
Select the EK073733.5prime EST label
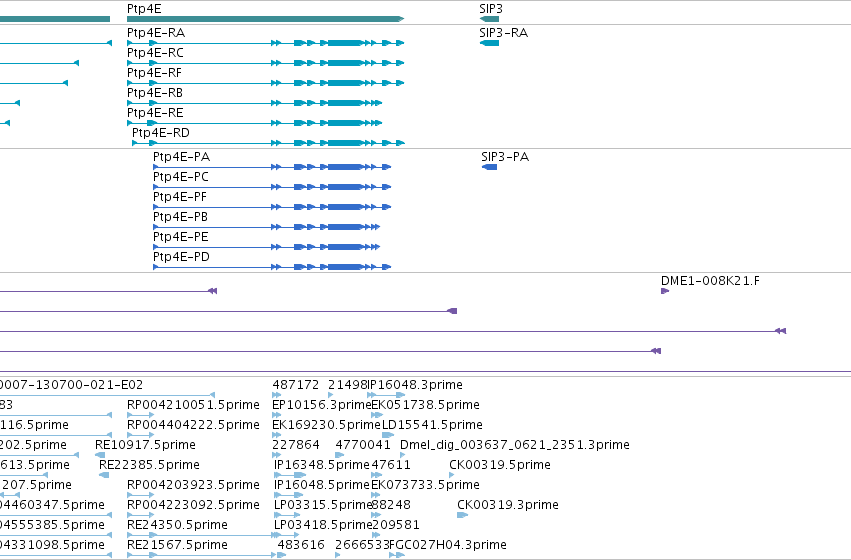(426, 485)
